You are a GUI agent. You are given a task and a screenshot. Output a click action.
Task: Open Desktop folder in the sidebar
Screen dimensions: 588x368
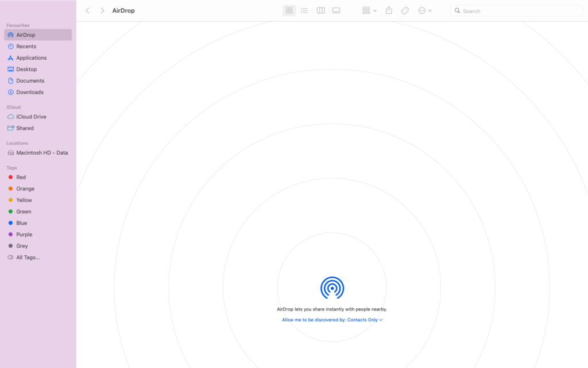(38, 69)
